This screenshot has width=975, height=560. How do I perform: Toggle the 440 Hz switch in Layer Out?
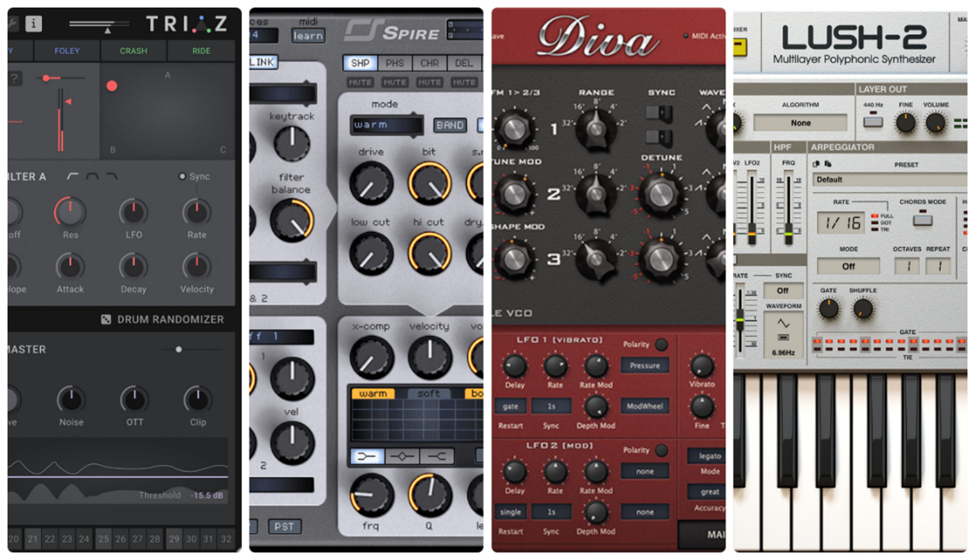[873, 122]
